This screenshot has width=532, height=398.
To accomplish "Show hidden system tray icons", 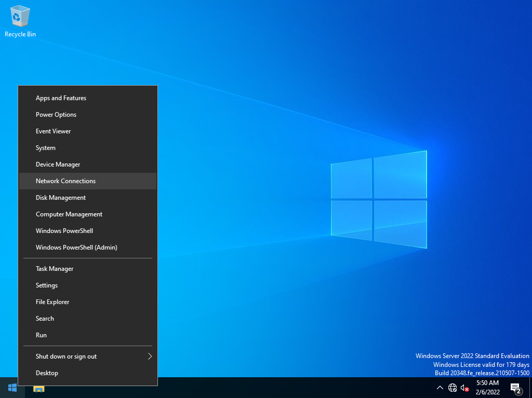I will pos(440,388).
